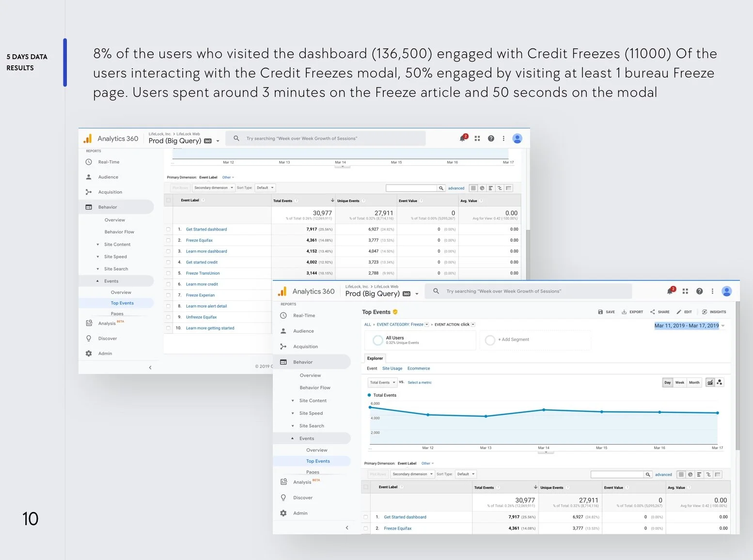Screen dimensions: 753x560
Task: Collapse the sidebar in the front window
Action: point(347,528)
